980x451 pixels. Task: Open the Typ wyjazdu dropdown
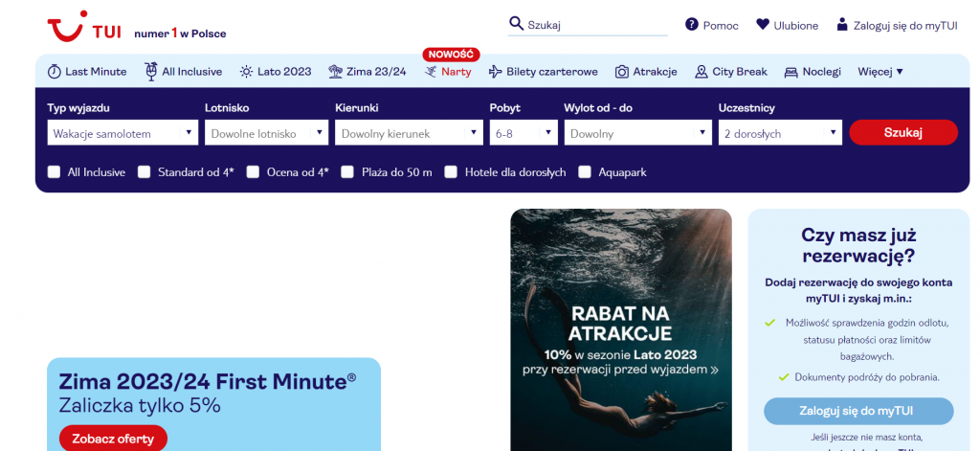coord(122,132)
